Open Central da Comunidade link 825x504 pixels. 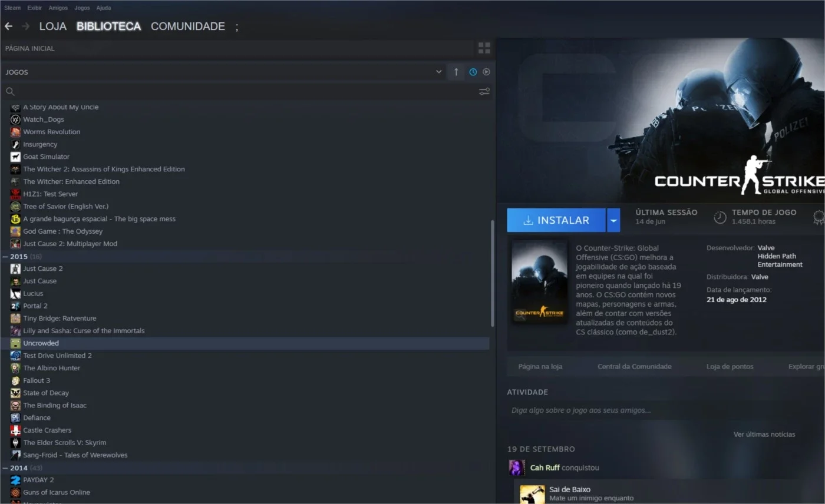click(x=635, y=366)
